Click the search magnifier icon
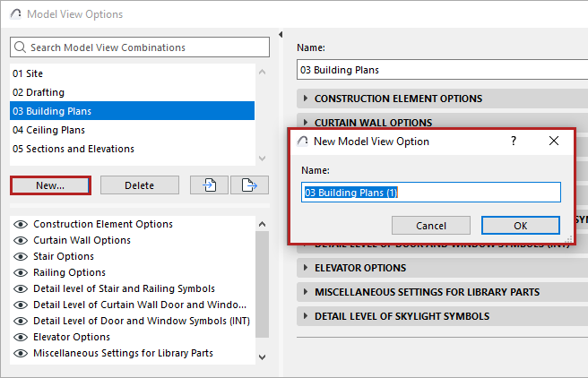 pos(22,47)
